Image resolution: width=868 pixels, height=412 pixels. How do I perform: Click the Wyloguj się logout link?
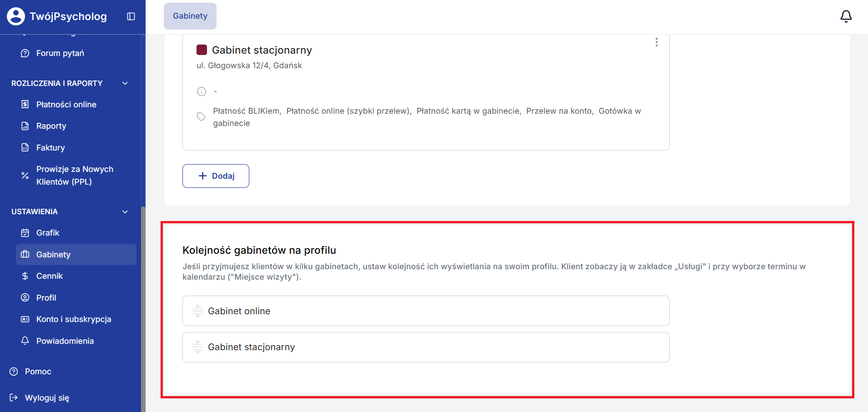[47, 398]
